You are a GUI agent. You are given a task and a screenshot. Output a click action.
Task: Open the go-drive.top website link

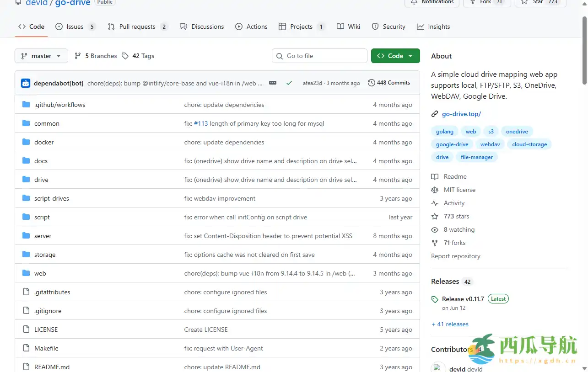(461, 114)
